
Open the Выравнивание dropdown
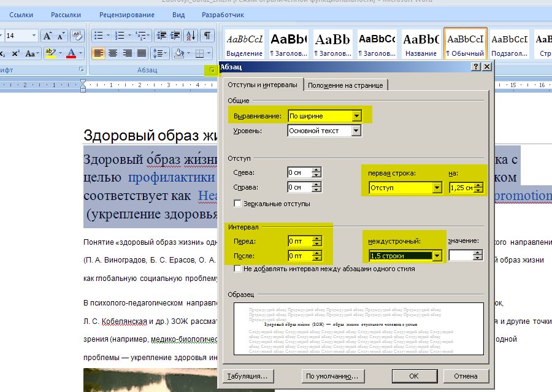tap(356, 116)
